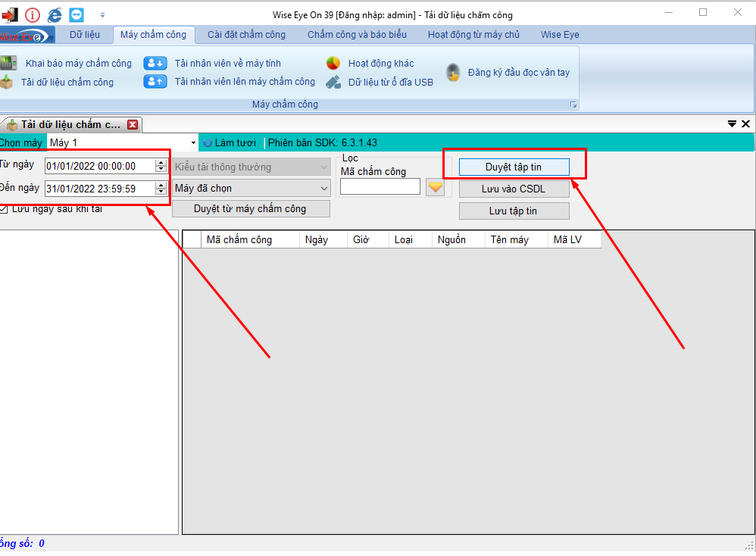Open the Dữ liệu ribbon tab

point(85,35)
